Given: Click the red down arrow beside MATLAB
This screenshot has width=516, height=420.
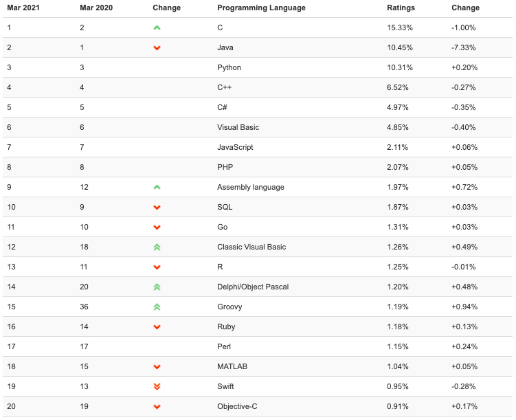Looking at the screenshot, I should (x=157, y=367).
